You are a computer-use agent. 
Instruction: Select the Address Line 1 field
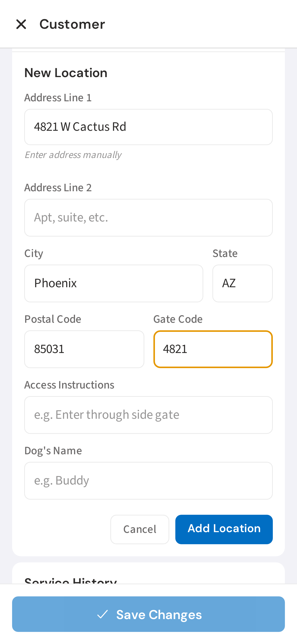[148, 127]
